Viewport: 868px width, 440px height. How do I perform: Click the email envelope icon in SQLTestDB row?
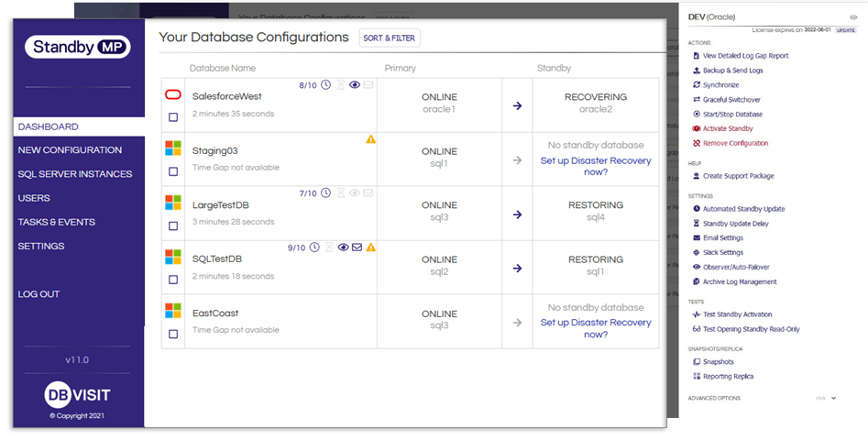pos(357,247)
